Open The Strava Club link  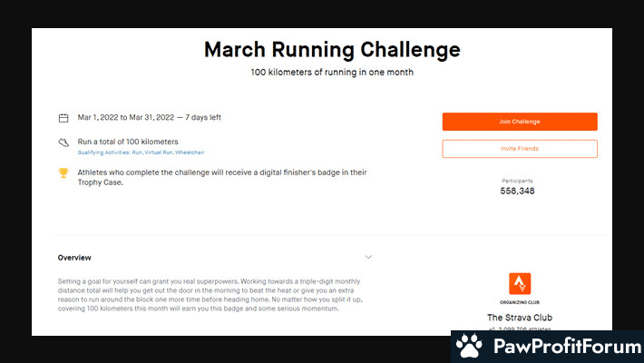click(x=520, y=318)
